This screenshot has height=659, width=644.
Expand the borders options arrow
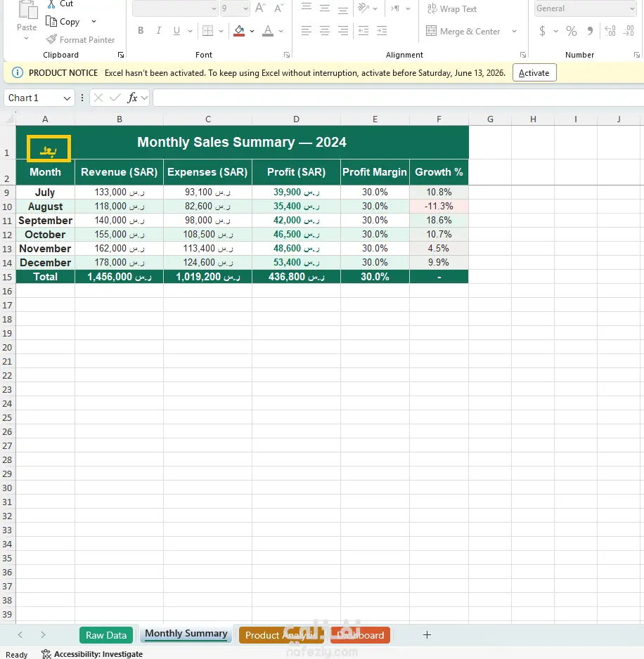click(221, 31)
